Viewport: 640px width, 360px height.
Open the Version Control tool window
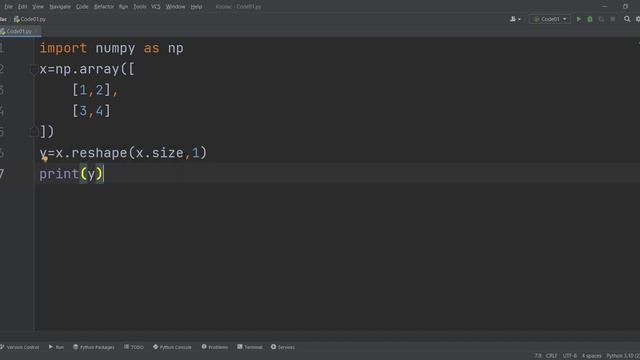(x=20, y=347)
